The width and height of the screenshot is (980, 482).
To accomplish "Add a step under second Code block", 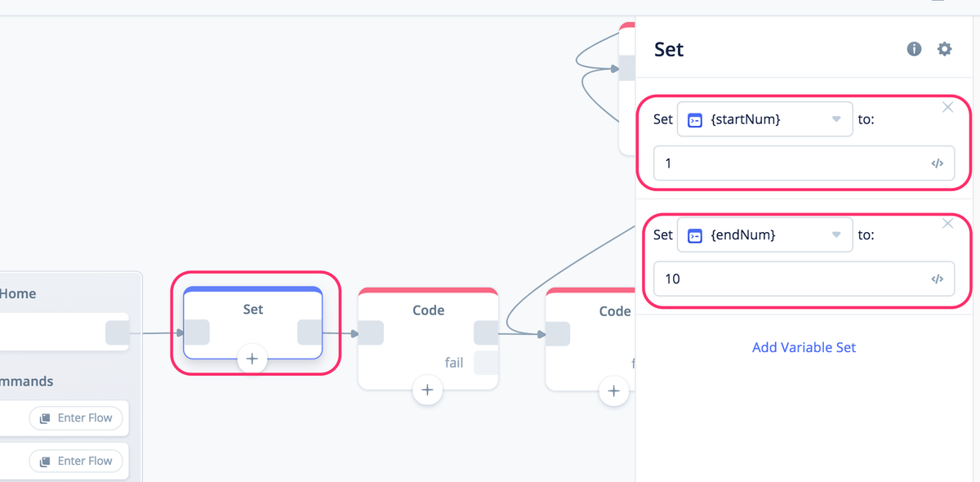I will coord(614,391).
